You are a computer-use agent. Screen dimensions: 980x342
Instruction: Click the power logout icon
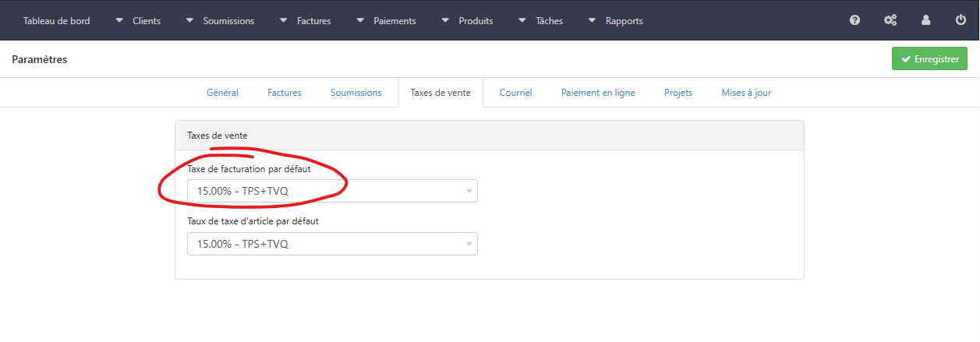click(961, 20)
